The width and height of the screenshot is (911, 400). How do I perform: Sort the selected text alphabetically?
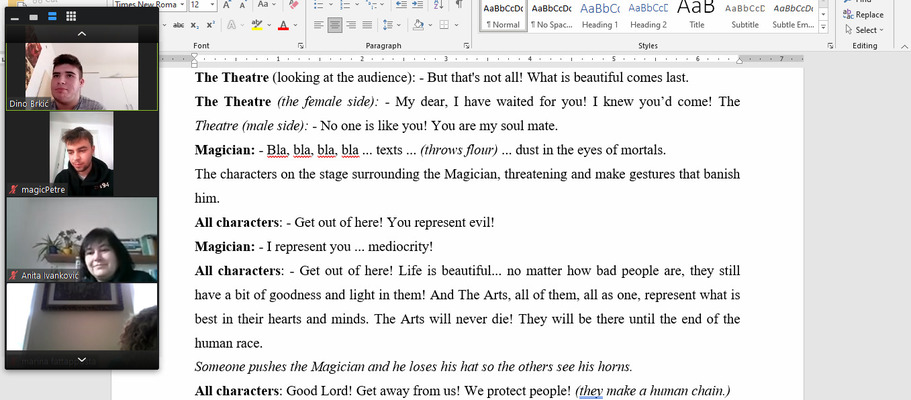(x=438, y=4)
